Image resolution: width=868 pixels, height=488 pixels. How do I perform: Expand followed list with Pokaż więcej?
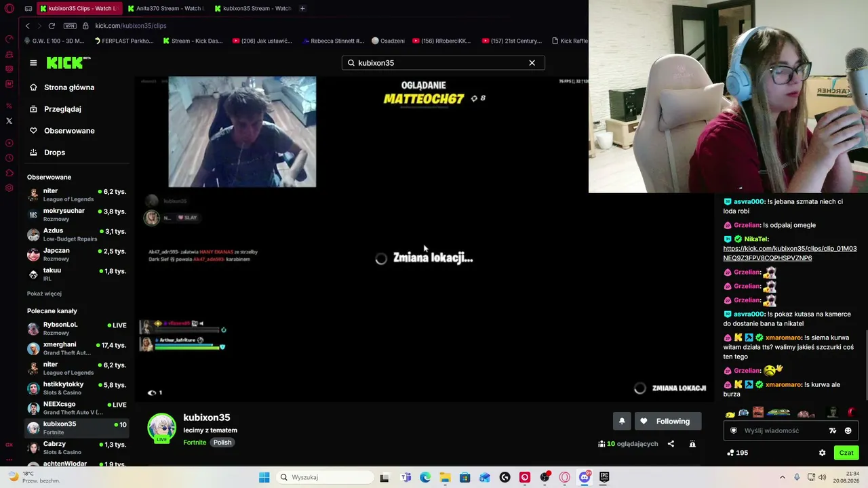coord(44,293)
